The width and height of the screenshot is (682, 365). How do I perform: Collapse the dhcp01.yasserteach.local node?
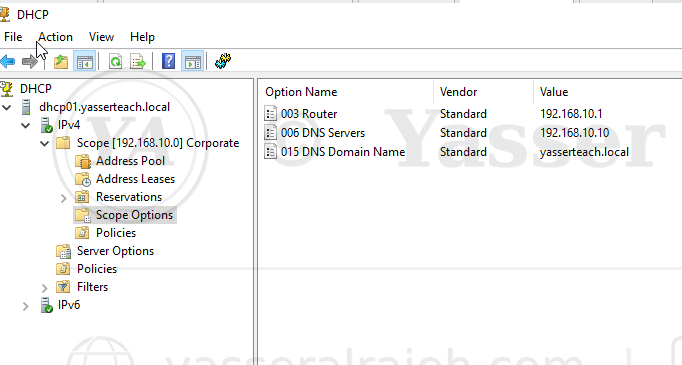click(x=7, y=107)
